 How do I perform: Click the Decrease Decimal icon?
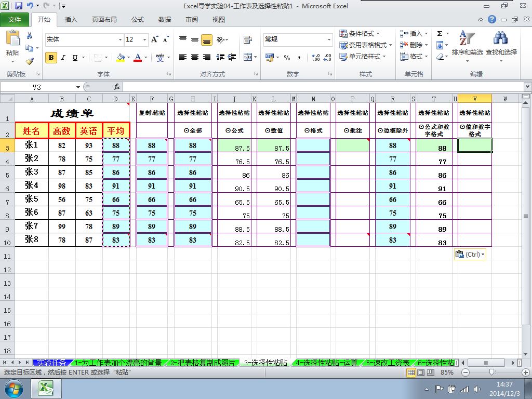[x=327, y=58]
